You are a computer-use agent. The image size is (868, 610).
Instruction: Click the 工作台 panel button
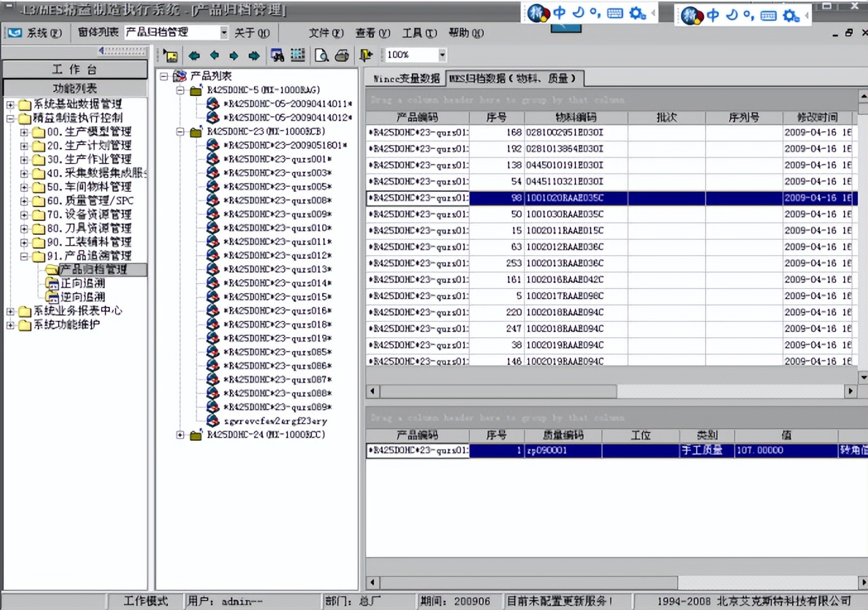tap(75, 69)
